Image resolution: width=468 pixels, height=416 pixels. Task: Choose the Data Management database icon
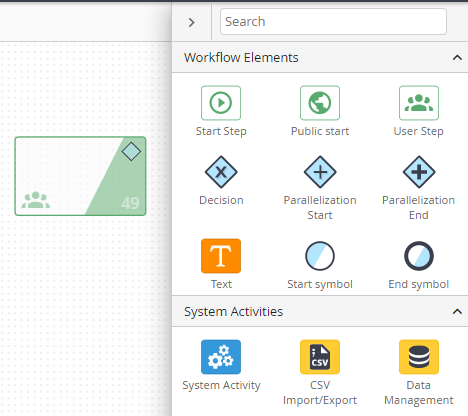[419, 357]
